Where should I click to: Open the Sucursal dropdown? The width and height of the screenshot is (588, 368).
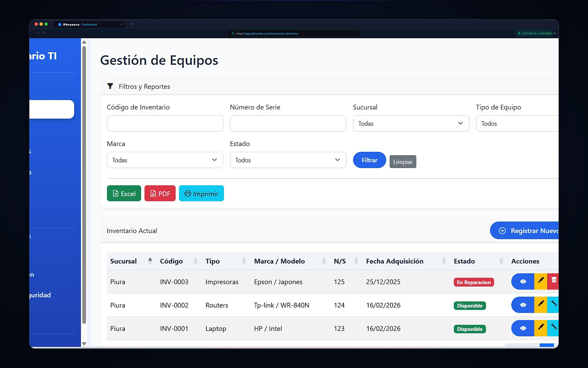411,123
